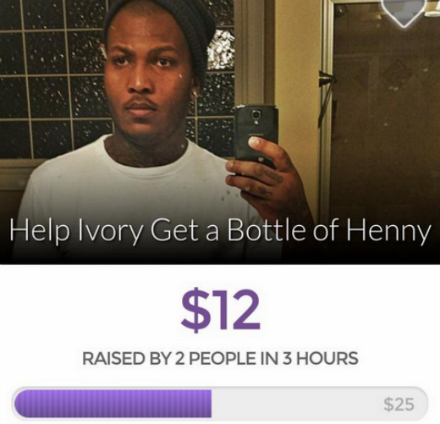Click the purple $12 raised amount

[x=220, y=310]
